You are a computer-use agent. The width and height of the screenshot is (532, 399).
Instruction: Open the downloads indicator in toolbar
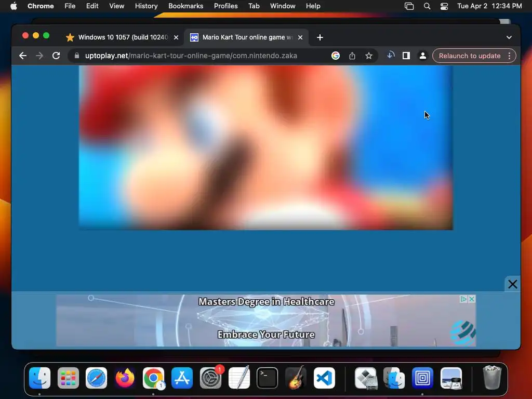tap(391, 55)
